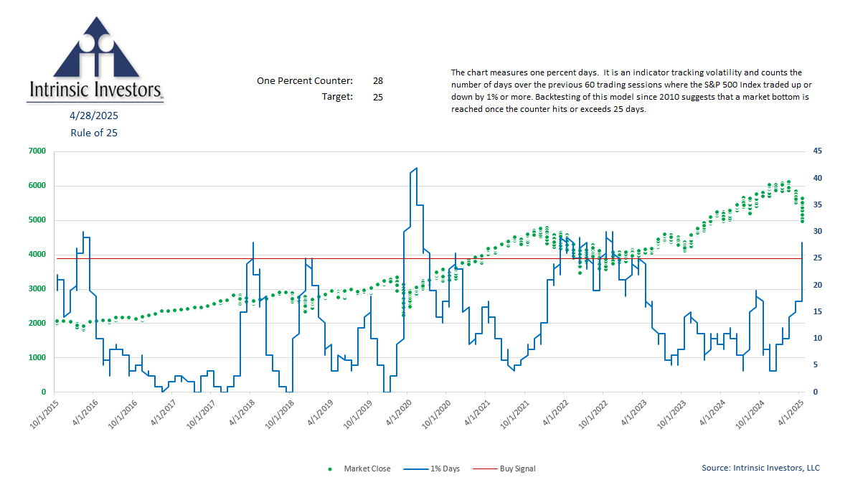This screenshot has height=485, width=868.
Task: Click the "Rule of 25" chart title
Action: (x=94, y=133)
